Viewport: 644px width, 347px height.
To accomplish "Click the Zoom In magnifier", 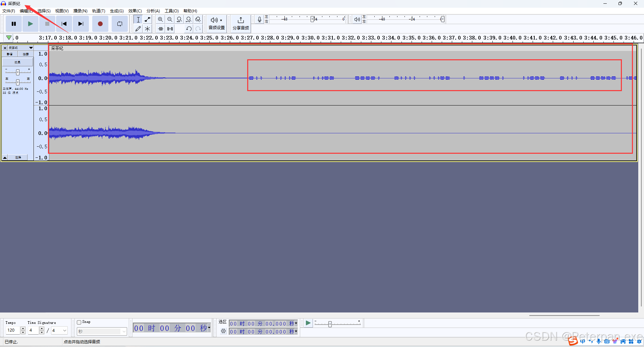I will 161,19.
